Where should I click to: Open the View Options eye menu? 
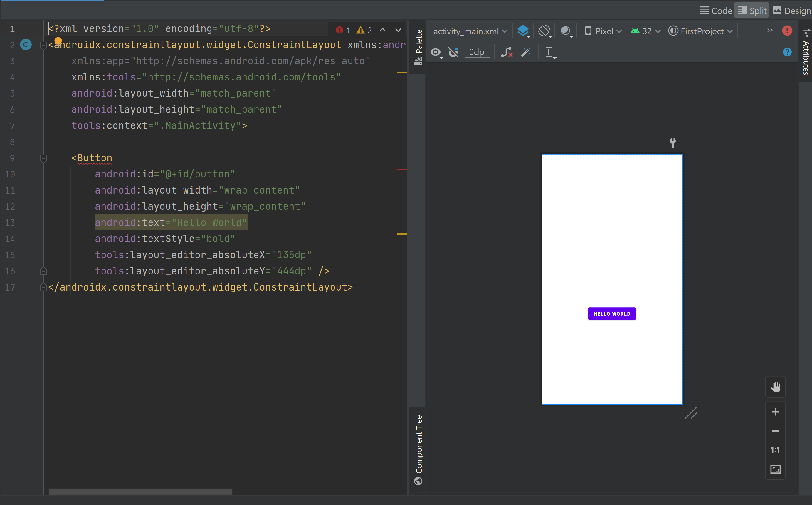(436, 52)
